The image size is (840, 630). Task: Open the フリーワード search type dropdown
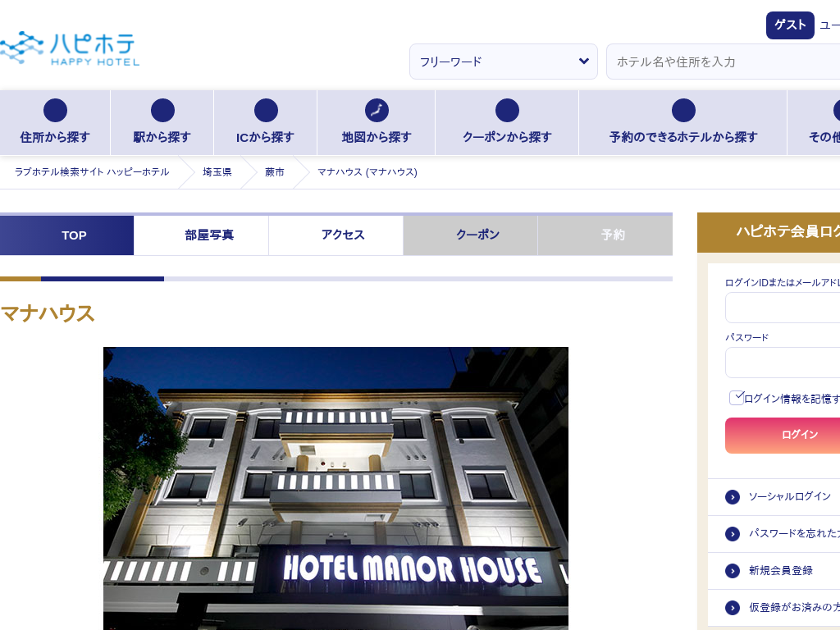point(504,62)
